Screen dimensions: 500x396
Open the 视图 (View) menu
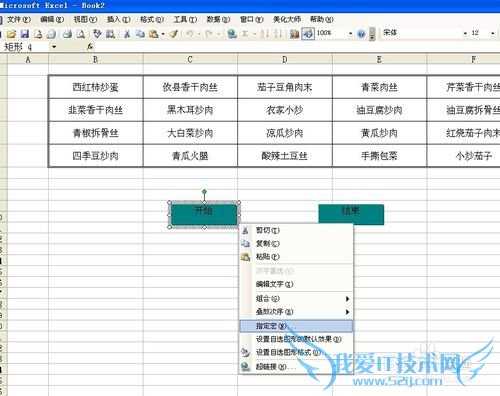(x=85, y=19)
